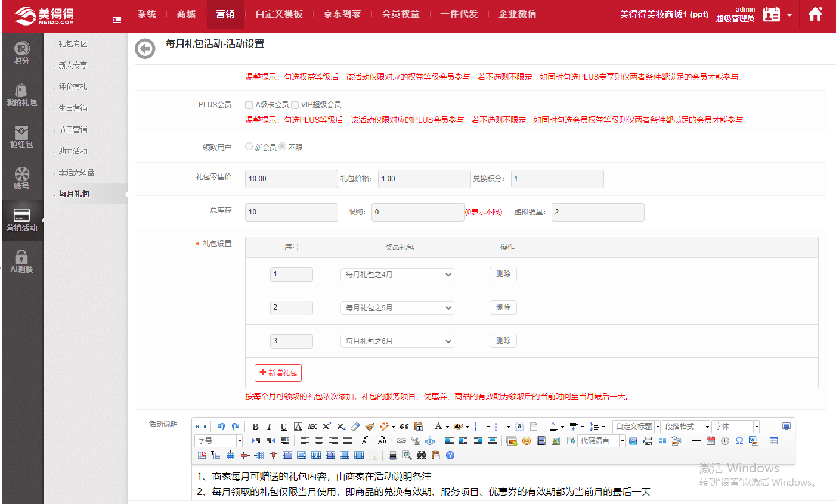
Task: Delete gift row 3 with 删除
Action: [x=503, y=341]
